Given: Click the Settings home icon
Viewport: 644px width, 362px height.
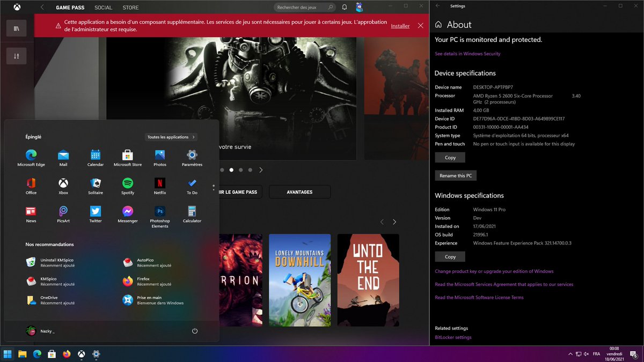Looking at the screenshot, I should pos(438,25).
